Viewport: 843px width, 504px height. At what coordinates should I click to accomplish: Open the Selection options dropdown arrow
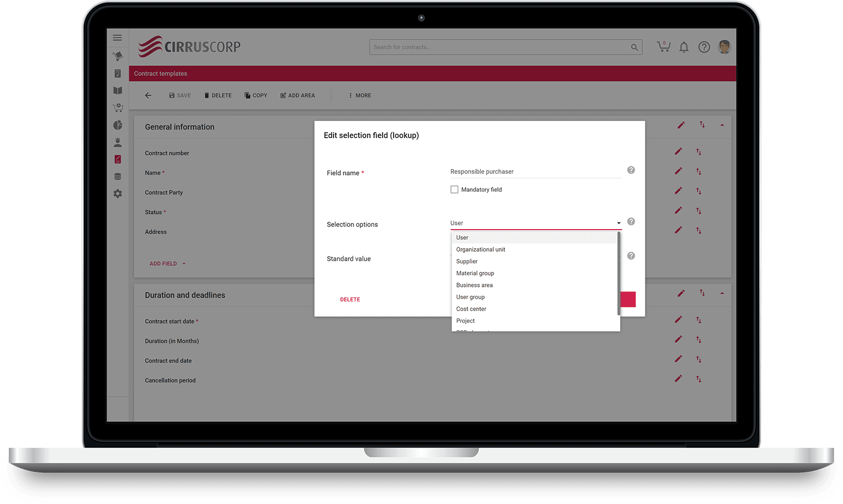coord(619,223)
